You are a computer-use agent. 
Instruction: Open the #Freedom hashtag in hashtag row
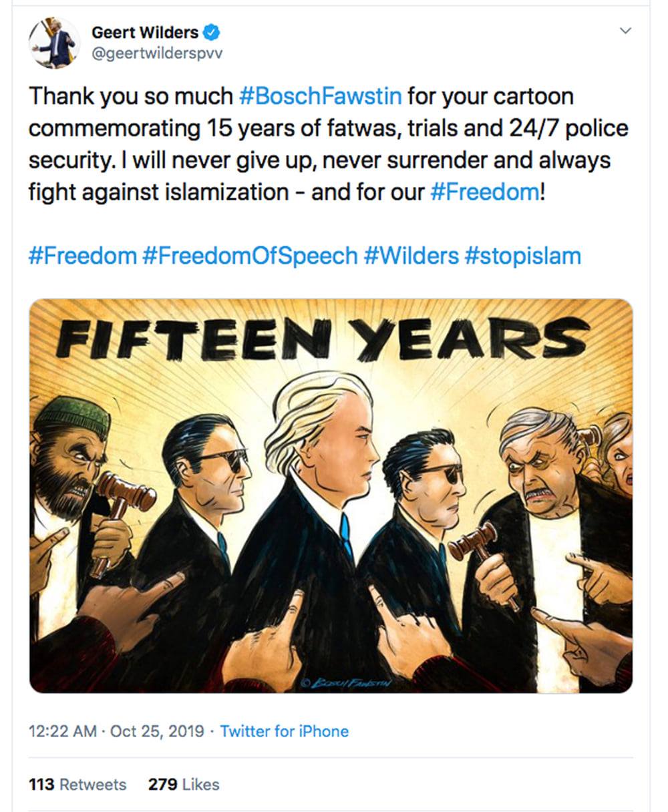pyautogui.click(x=83, y=256)
